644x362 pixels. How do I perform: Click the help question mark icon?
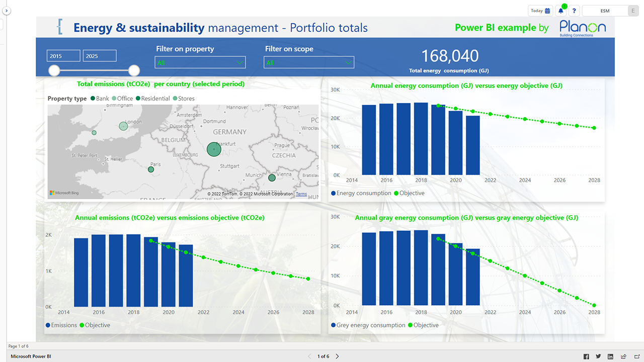(x=575, y=11)
